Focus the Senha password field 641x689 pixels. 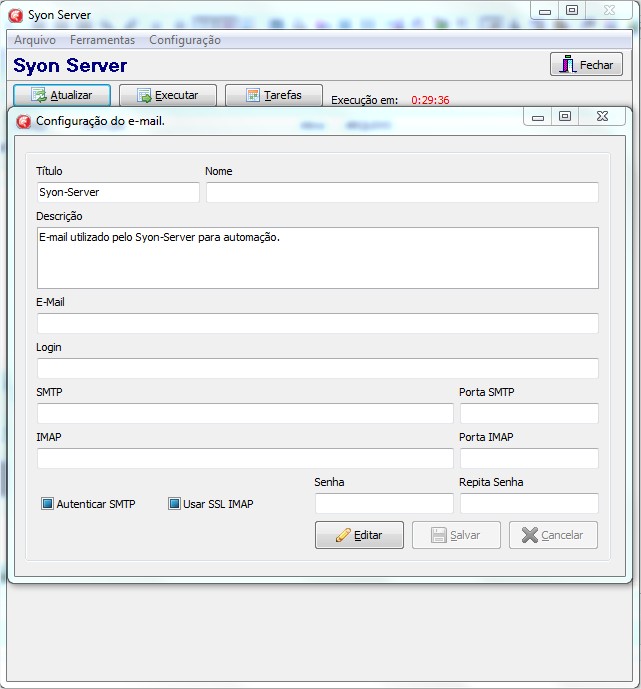384,504
